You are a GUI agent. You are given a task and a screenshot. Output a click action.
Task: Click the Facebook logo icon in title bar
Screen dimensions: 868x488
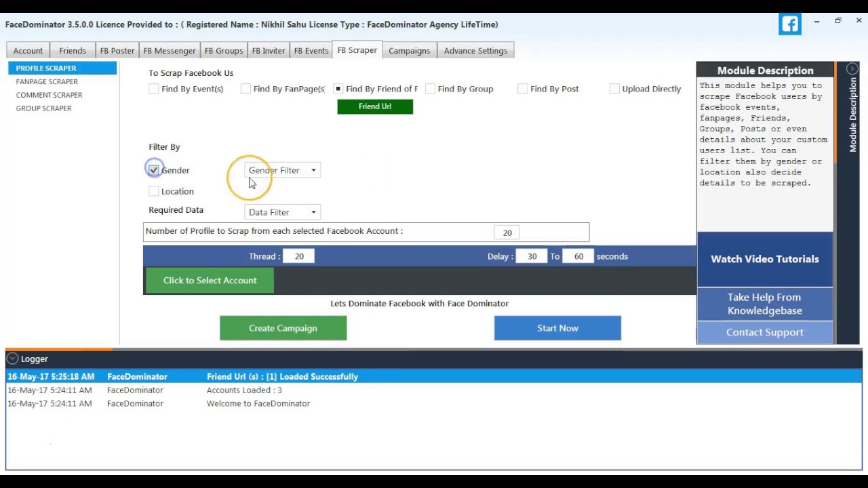[790, 24]
